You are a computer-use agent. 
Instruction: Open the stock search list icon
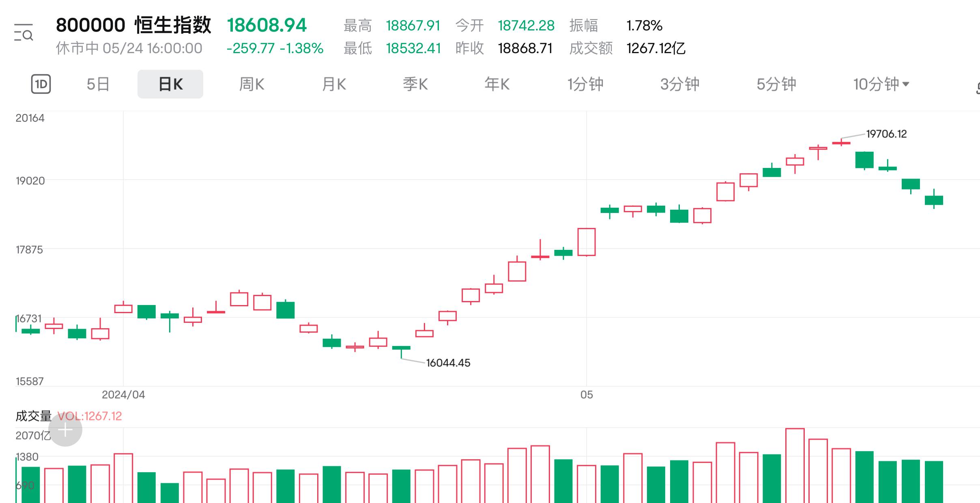pos(24,33)
